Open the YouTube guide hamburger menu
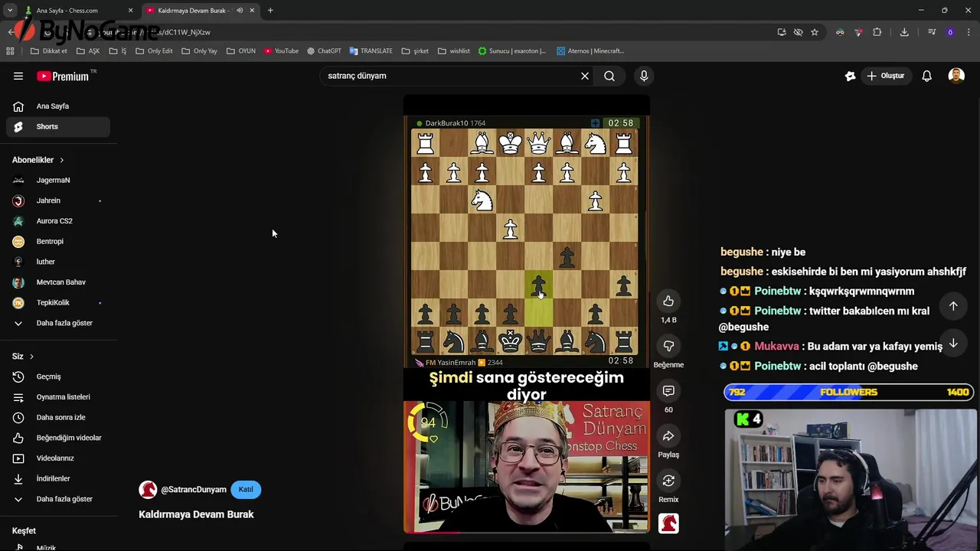Screen dimensions: 980x551 (18, 76)
